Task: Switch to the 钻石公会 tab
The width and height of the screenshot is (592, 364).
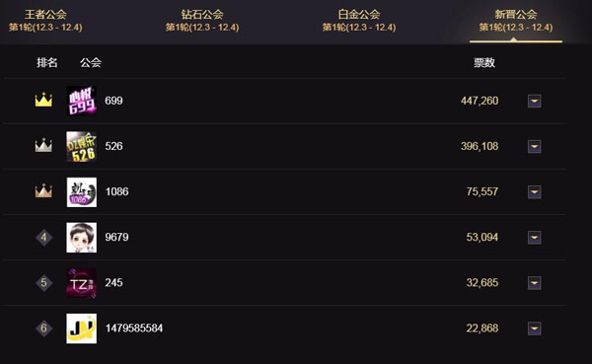Action: click(202, 21)
